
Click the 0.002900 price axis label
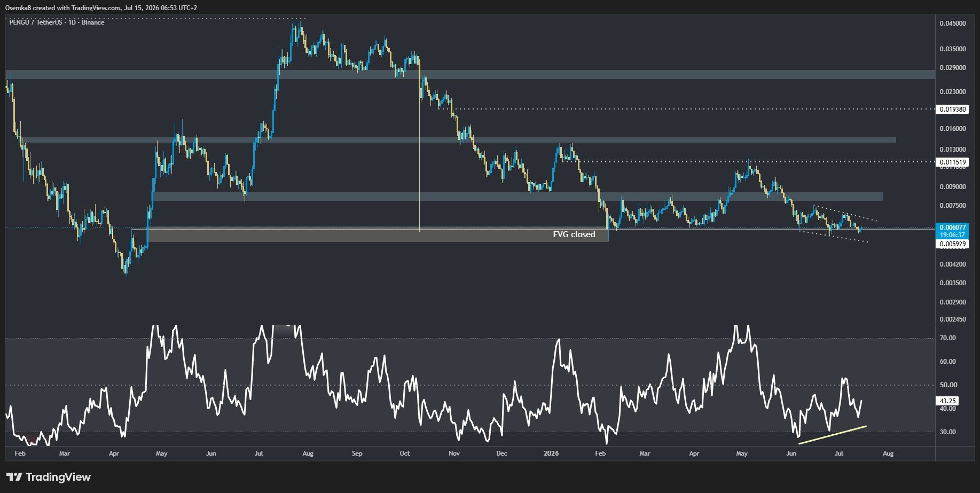point(952,302)
